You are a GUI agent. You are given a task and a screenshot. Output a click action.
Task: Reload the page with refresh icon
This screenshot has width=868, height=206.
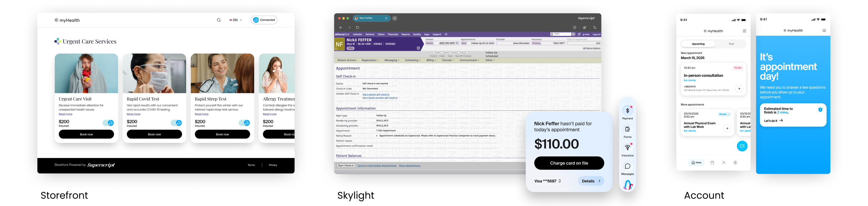coord(357,28)
